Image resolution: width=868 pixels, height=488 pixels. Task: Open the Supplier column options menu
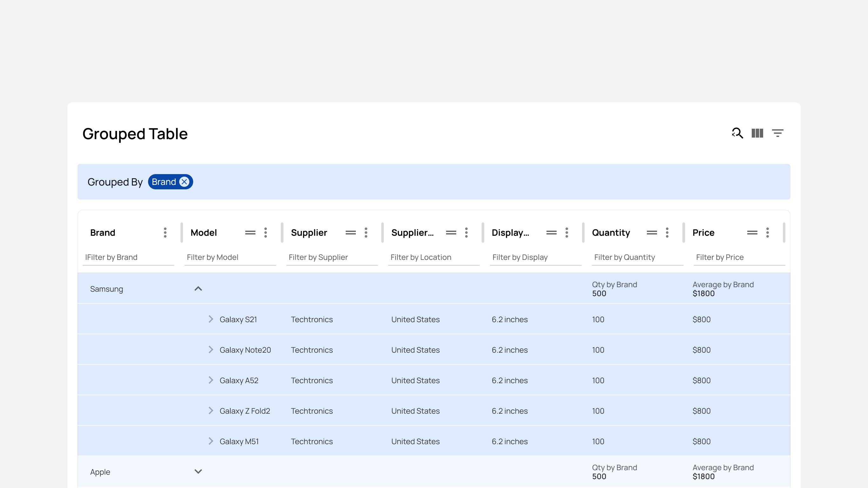tap(366, 233)
